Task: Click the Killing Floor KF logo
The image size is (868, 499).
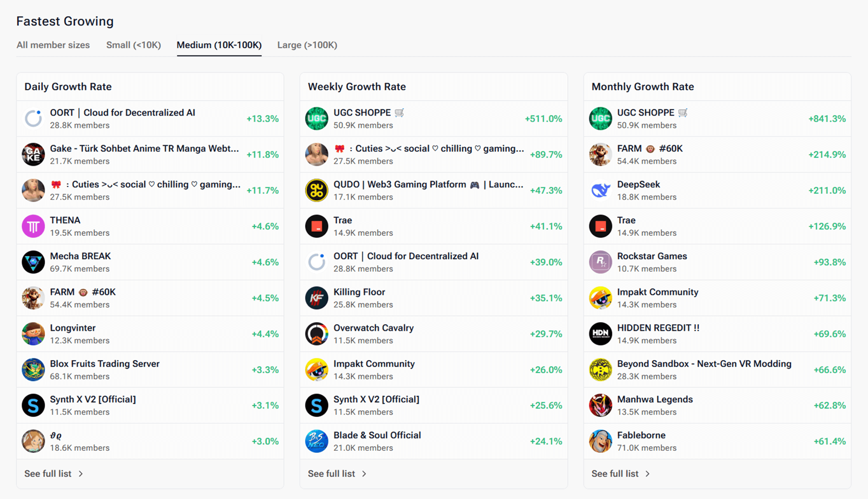Action: tap(316, 298)
